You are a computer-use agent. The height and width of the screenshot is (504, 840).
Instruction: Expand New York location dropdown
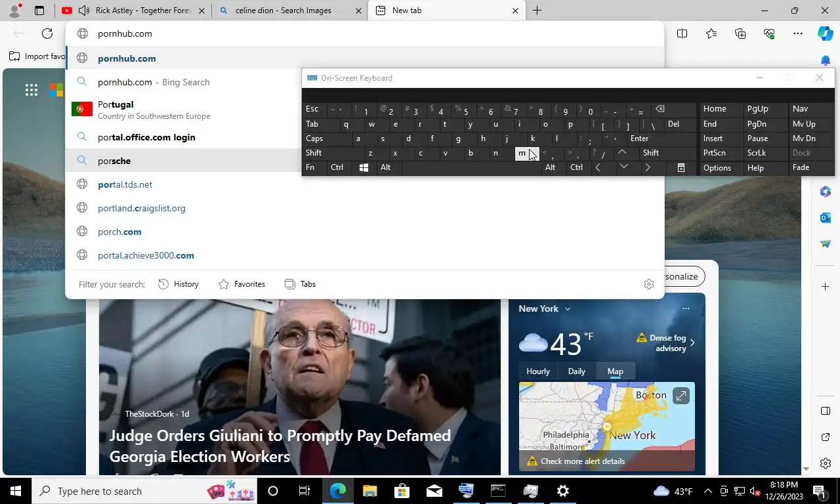coord(568,309)
